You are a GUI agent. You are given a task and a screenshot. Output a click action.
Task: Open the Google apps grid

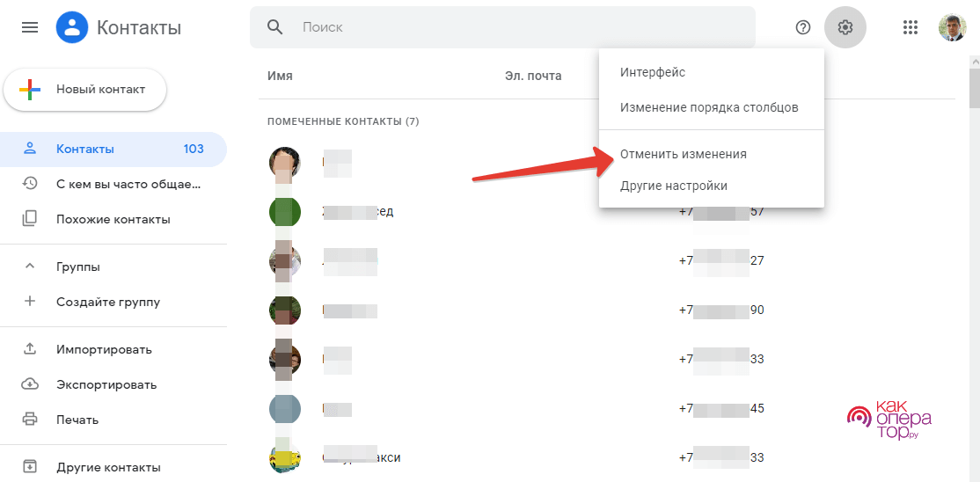(911, 27)
